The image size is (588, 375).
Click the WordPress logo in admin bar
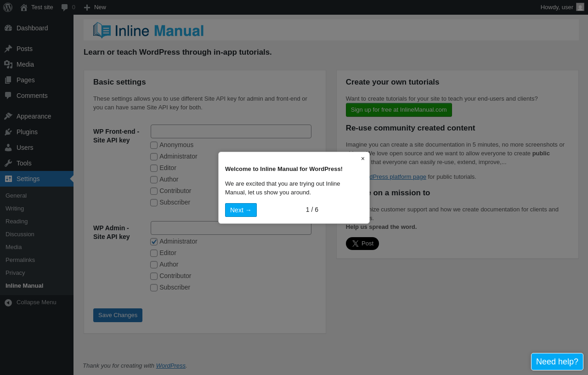(x=8, y=7)
